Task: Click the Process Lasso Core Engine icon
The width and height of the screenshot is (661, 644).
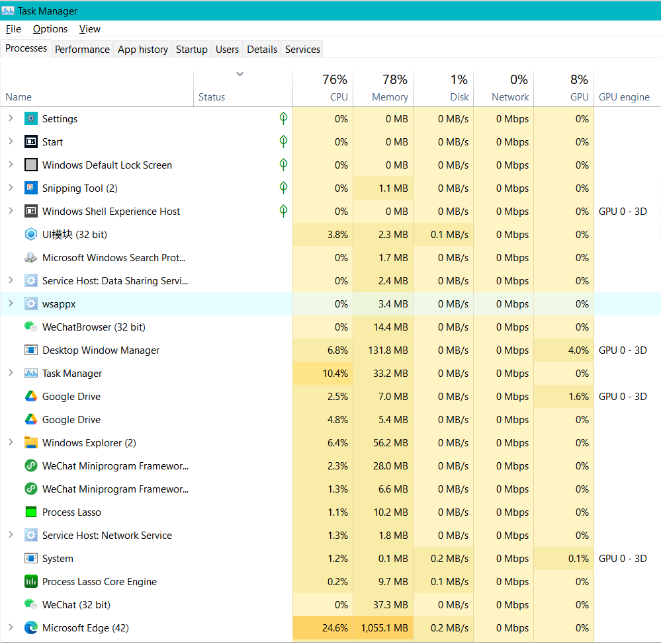Action: [x=31, y=582]
